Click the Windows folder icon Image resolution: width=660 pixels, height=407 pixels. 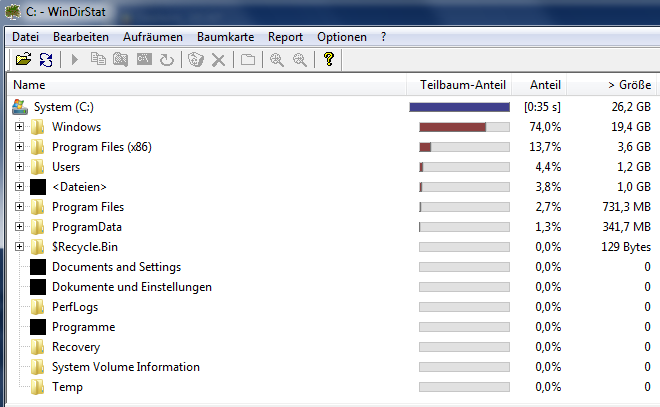pyautogui.click(x=37, y=127)
